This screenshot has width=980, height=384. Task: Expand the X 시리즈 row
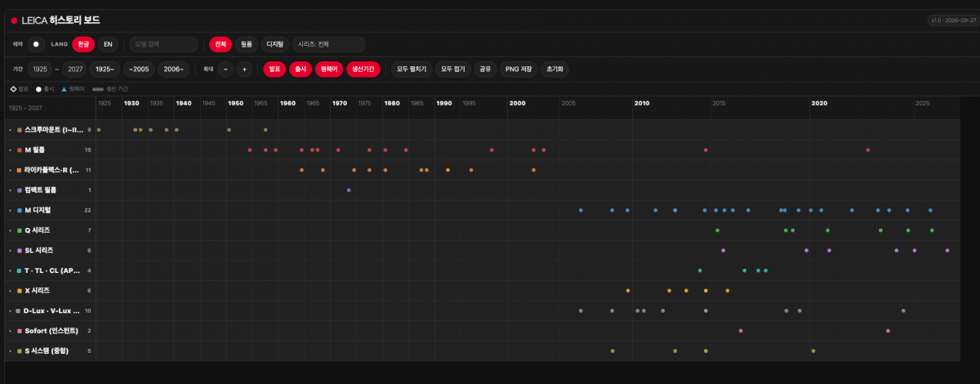pyautogui.click(x=11, y=291)
